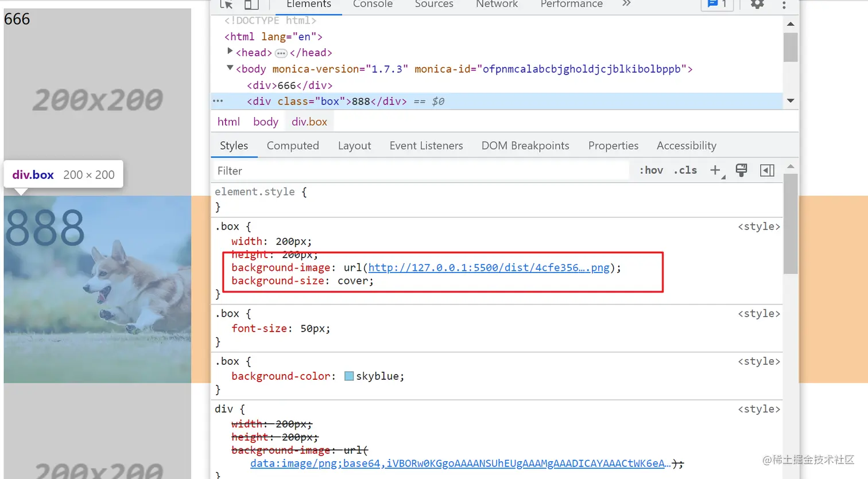Open the Sources tab

coord(434,5)
